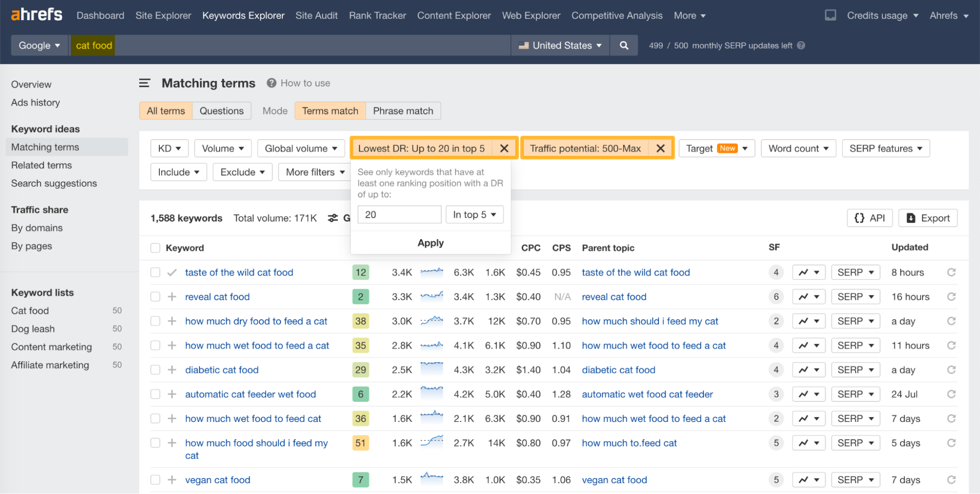Open position history chart for "diabetic cat food"

(x=804, y=370)
